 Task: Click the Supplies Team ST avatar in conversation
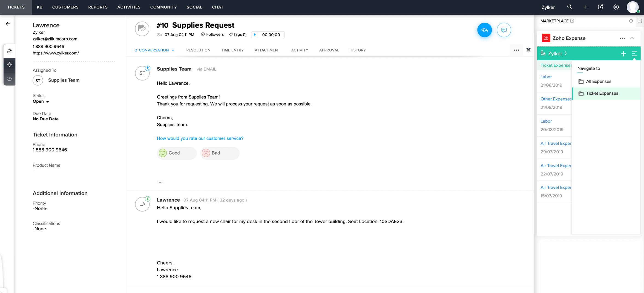pos(142,73)
